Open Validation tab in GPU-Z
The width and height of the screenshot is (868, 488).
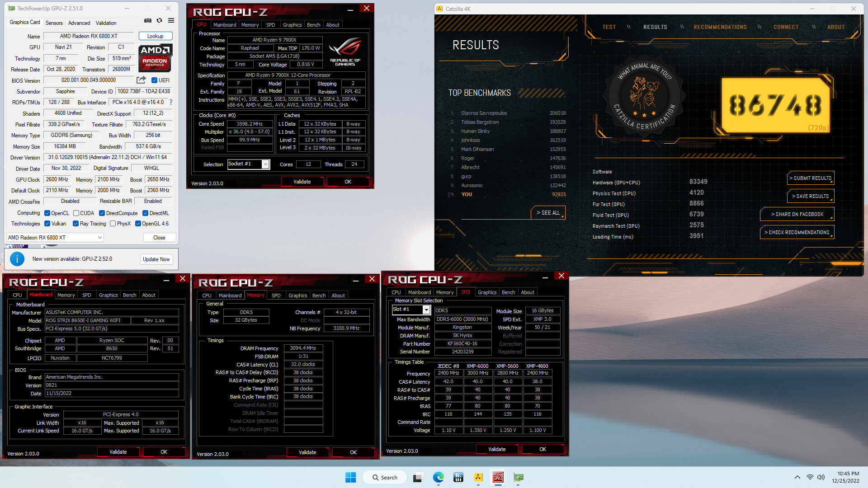click(106, 23)
